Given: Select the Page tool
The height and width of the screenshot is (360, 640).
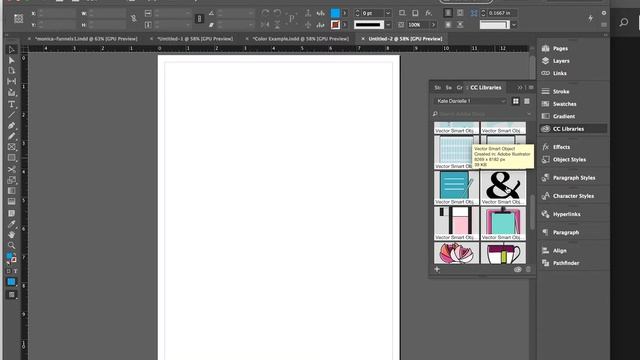Looking at the screenshot, I should click(11, 71).
